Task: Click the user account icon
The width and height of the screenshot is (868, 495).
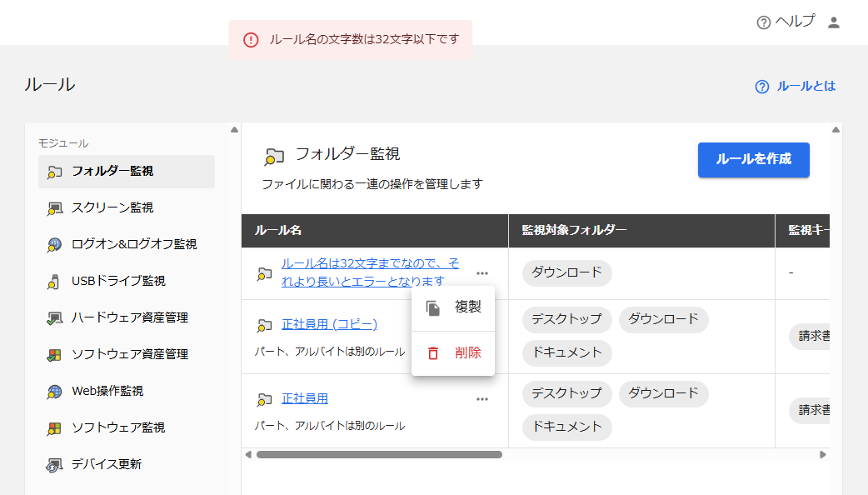Action: tap(834, 22)
